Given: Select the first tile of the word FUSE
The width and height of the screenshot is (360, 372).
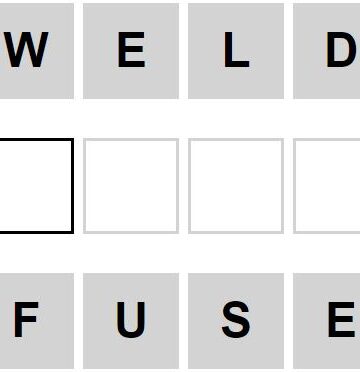Looking at the screenshot, I should (36, 321).
